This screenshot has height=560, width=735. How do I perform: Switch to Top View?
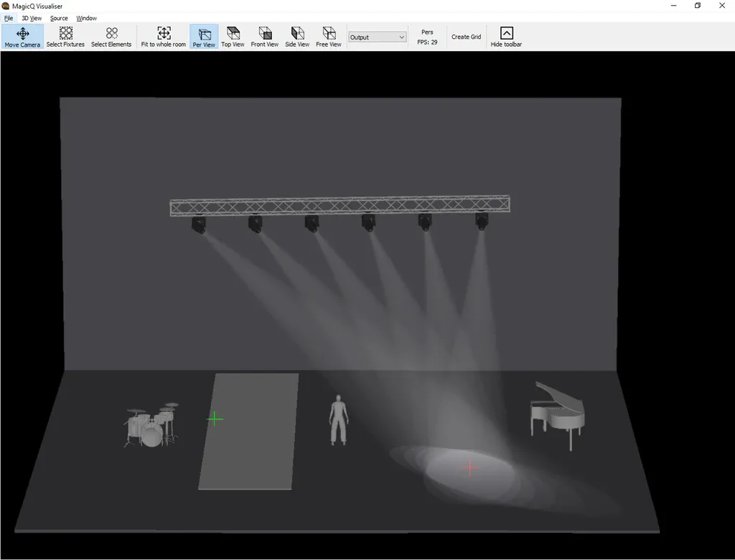point(233,37)
